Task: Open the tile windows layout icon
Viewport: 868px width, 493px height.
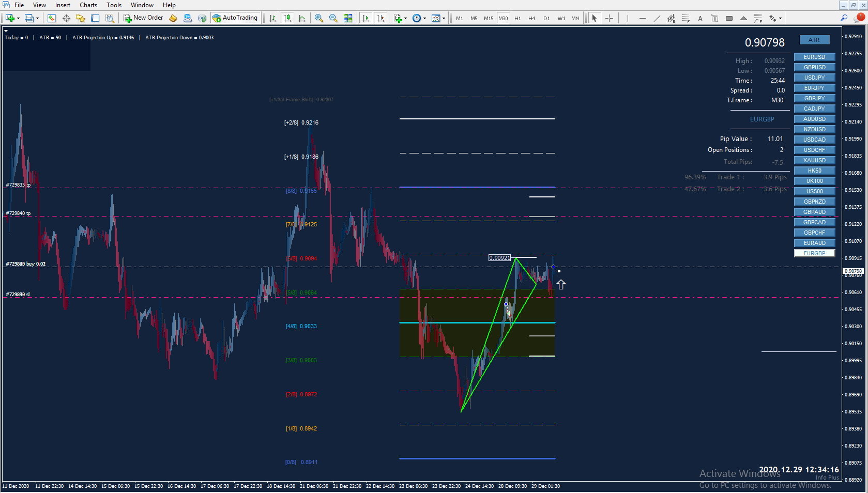Action: point(348,18)
